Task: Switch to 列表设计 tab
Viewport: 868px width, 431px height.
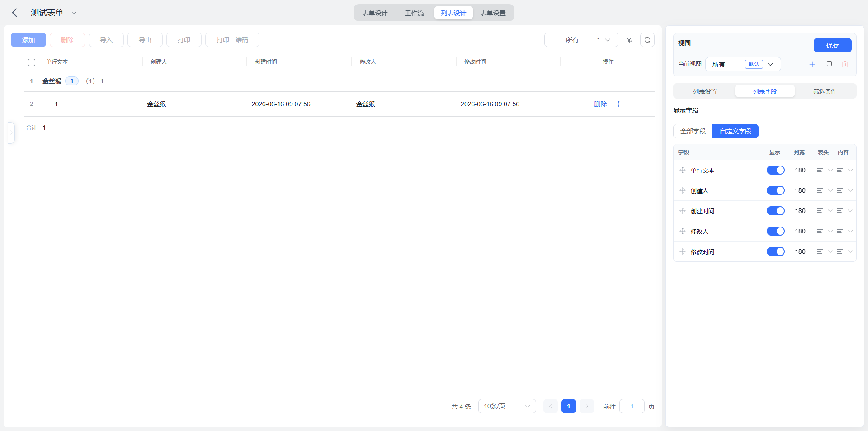Action: point(453,13)
